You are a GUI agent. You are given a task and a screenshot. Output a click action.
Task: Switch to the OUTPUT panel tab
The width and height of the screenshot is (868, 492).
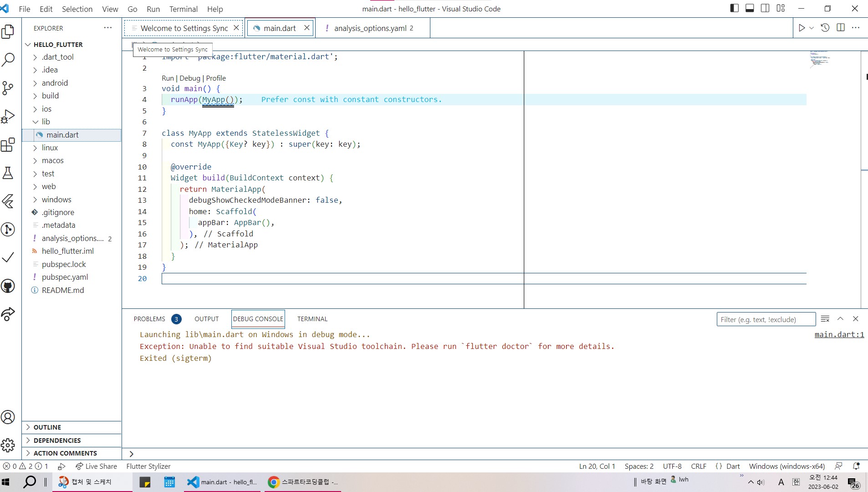[207, 319]
